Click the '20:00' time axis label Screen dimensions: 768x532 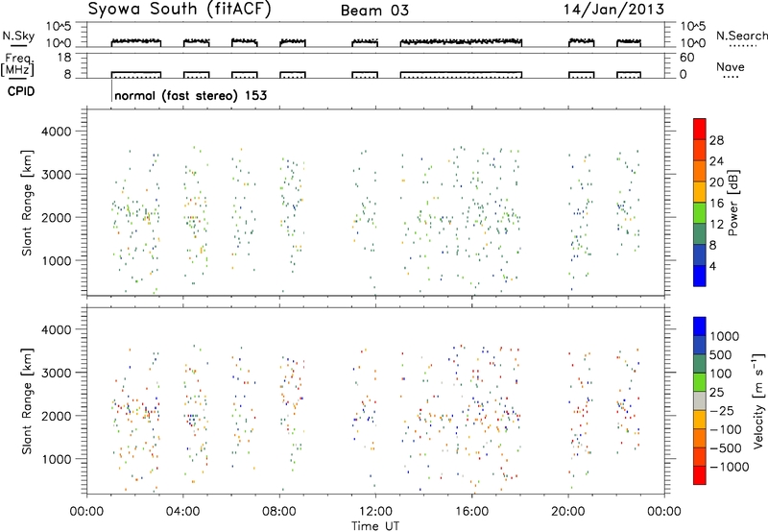[x=567, y=512]
